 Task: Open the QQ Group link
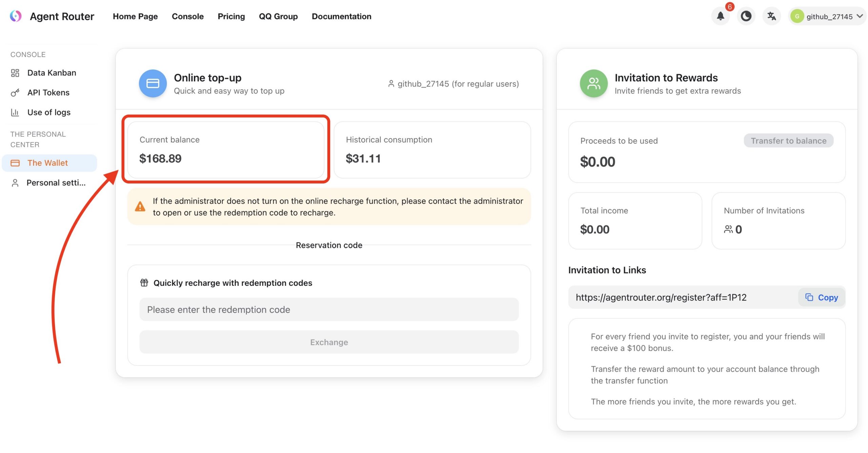278,16
